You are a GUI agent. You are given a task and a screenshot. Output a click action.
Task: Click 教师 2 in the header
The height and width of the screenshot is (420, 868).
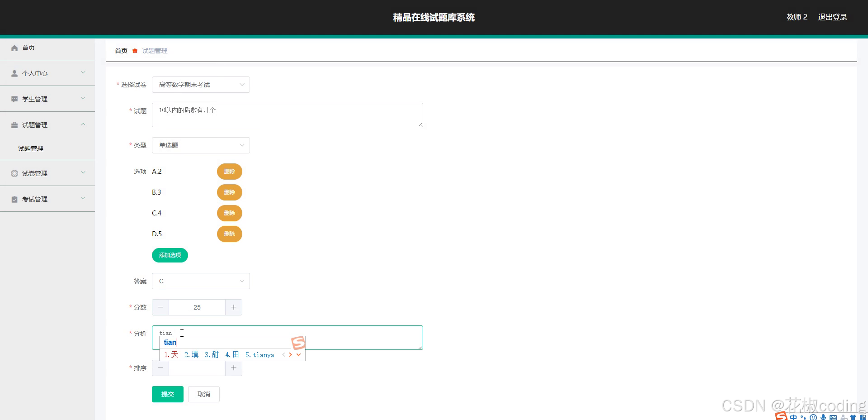coord(797,17)
